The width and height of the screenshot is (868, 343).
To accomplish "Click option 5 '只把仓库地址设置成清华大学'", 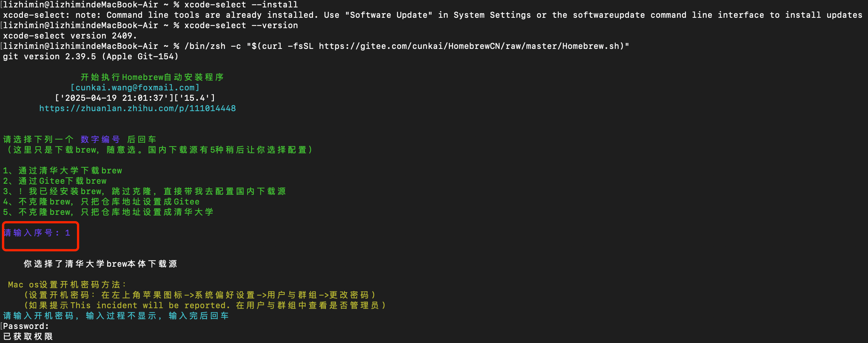I will point(108,212).
